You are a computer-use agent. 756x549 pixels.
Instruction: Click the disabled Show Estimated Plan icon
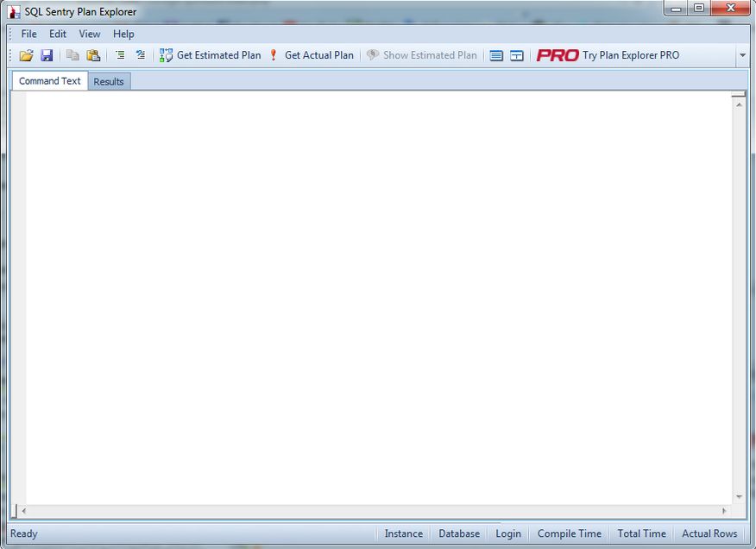tap(372, 55)
